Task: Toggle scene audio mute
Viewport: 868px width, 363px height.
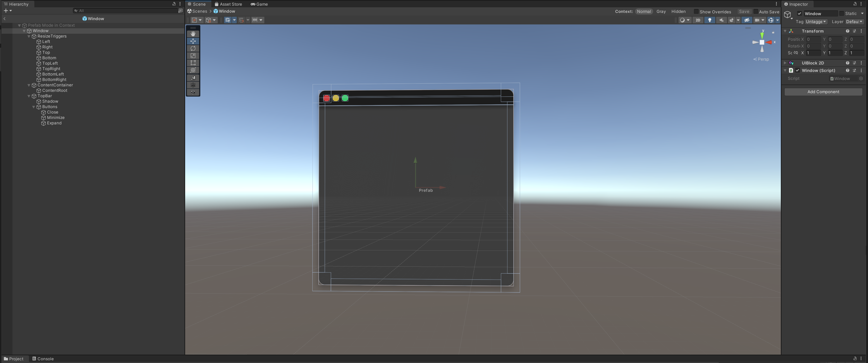Action: [721, 20]
